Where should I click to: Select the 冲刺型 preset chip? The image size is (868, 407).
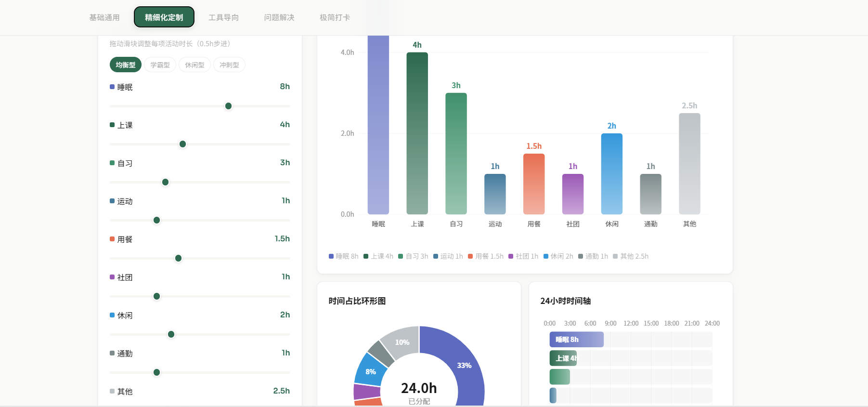pos(229,65)
